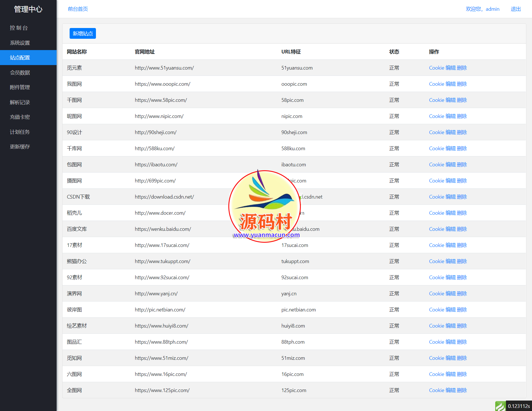Image resolution: width=532 pixels, height=411 pixels.
Task: Click the 0.123112s page timing badge
Action: pos(519,406)
